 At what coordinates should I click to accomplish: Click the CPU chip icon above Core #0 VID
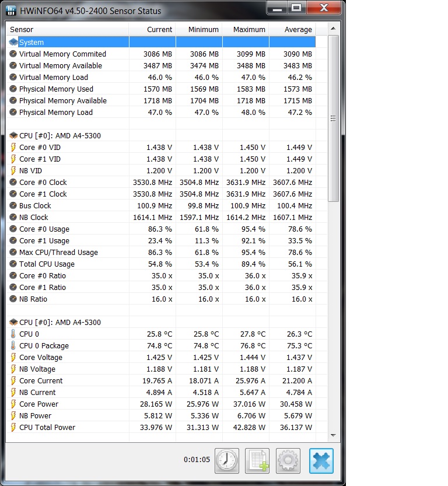pyautogui.click(x=13, y=135)
